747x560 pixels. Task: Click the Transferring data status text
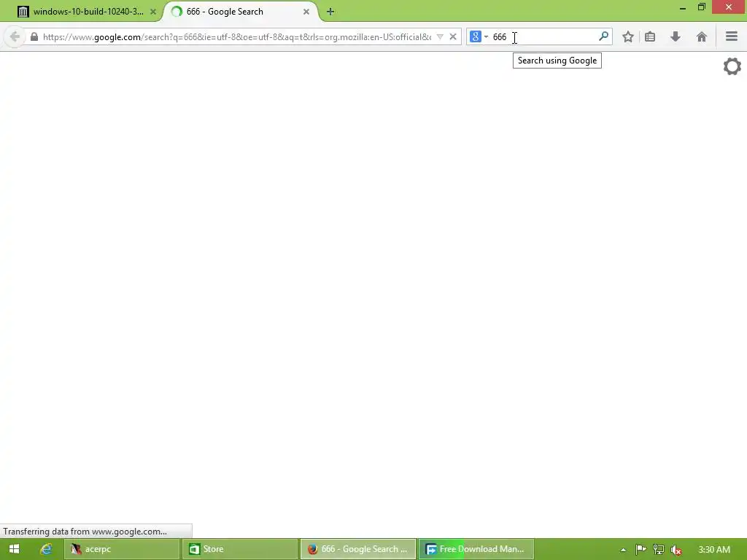[85, 532]
